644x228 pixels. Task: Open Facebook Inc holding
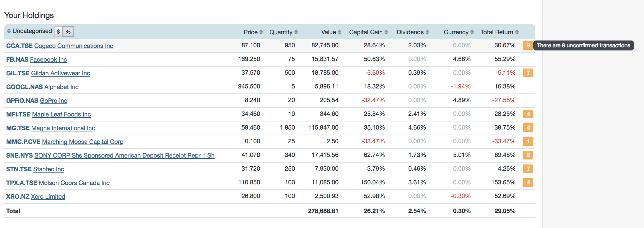(48, 59)
